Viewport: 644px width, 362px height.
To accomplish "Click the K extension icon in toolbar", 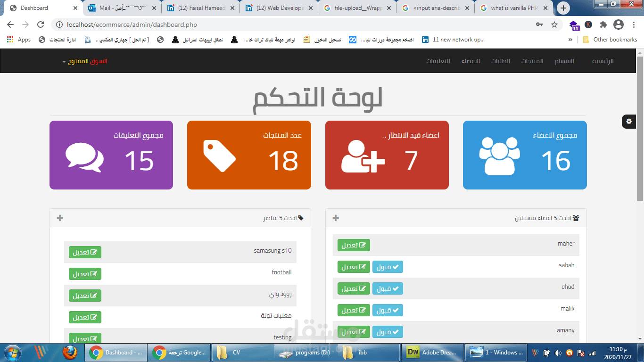I will [588, 25].
